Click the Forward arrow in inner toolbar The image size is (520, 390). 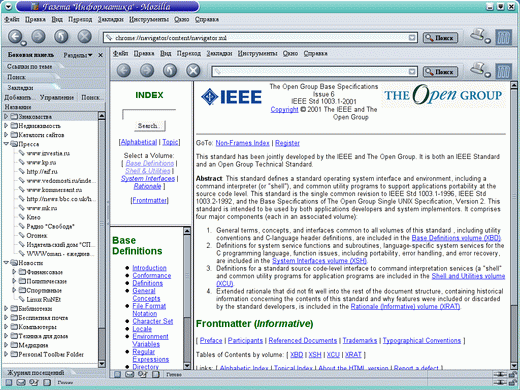point(147,70)
